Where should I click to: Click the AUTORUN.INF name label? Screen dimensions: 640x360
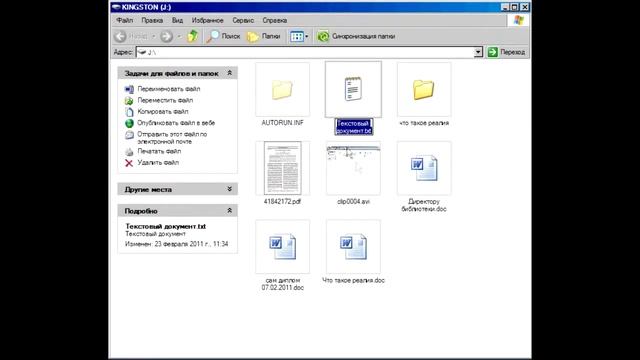pyautogui.click(x=282, y=122)
